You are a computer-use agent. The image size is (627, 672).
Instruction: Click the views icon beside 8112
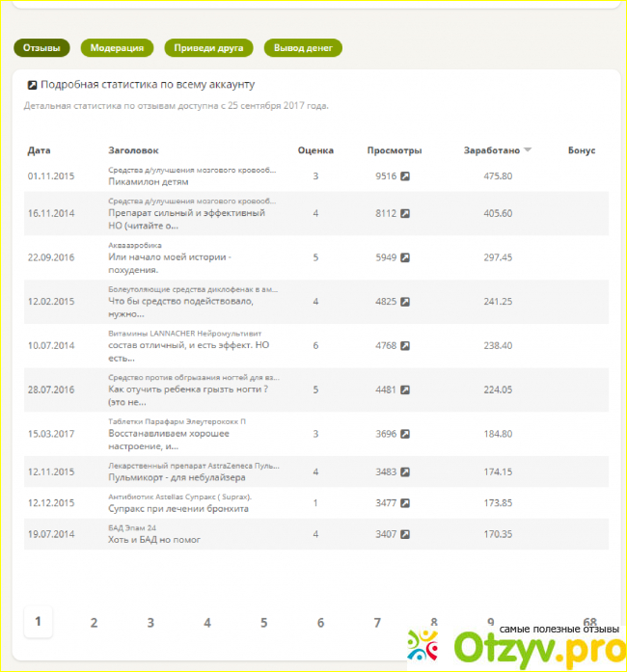(405, 213)
